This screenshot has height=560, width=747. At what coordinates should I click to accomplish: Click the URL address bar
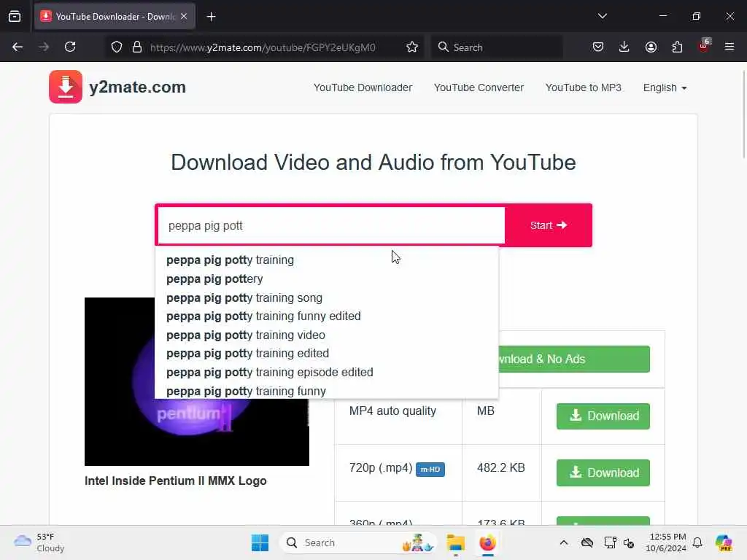pyautogui.click(x=263, y=47)
